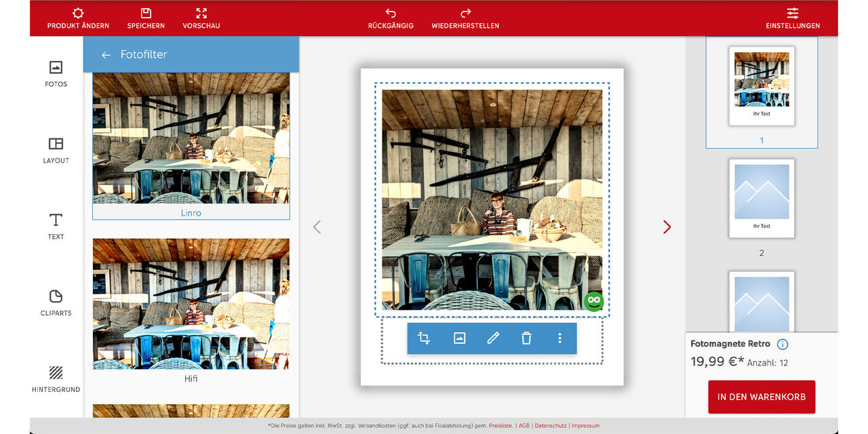
Task: Show Fotomagnete Retro product info
Action: (x=783, y=344)
